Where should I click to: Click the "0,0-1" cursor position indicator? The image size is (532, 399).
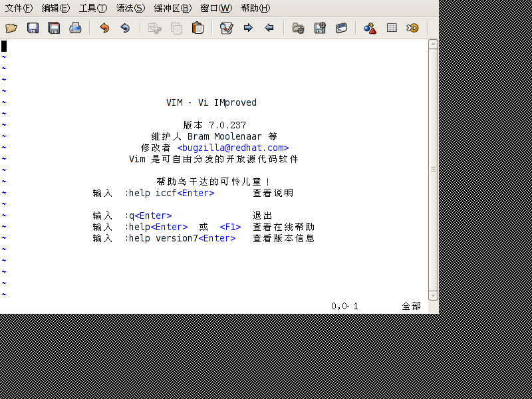point(344,307)
